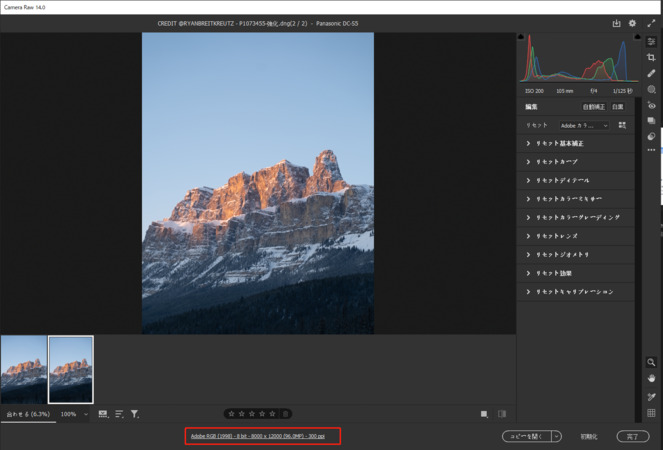Select the Zoom magnifier tool
The image size is (663, 450).
coord(651,363)
